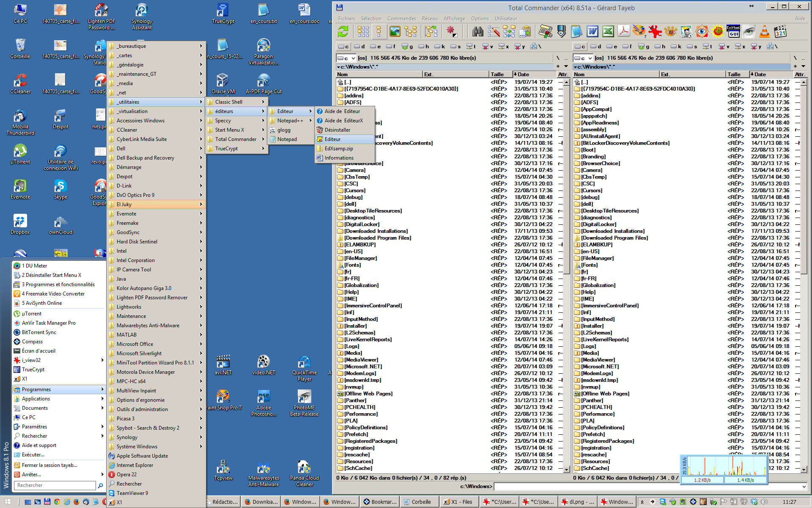Screen dimensions: 812x508
Task: Click the start menu Rechercher search box
Action: tap(55, 486)
